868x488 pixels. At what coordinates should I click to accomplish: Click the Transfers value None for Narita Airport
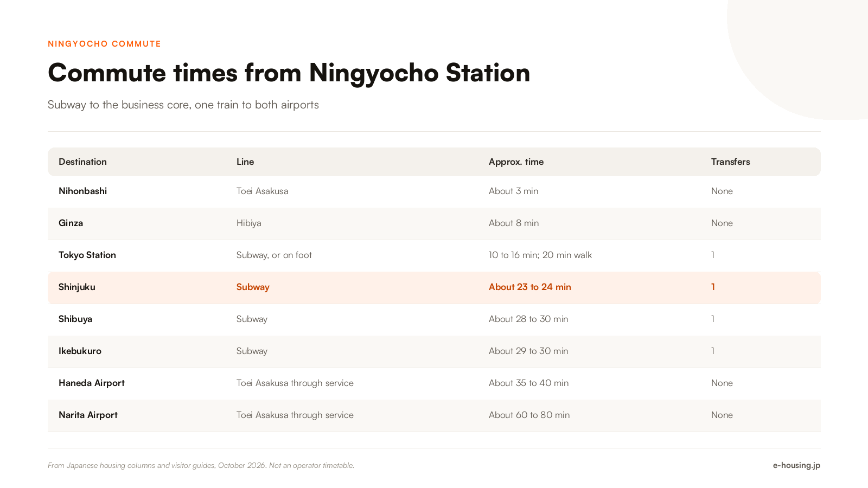click(722, 415)
